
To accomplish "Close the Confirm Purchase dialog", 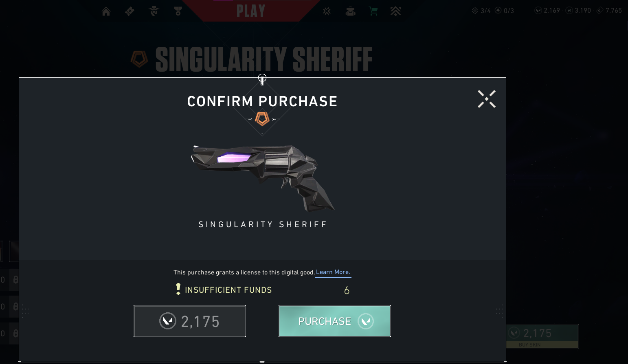I will (487, 99).
